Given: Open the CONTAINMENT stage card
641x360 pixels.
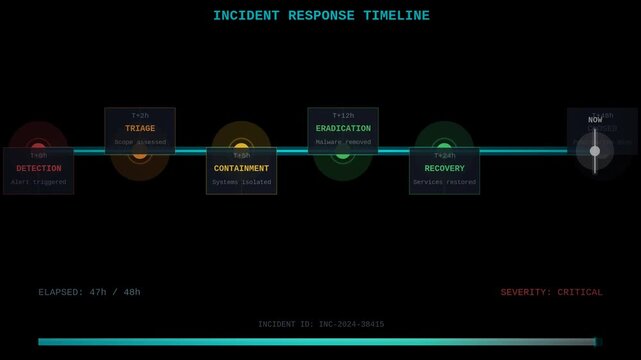Looking at the screenshot, I should coord(241,171).
